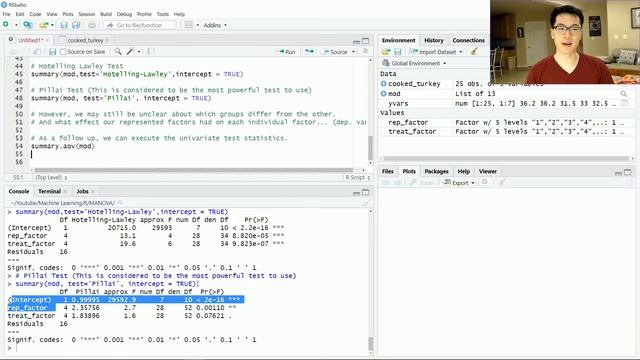Expand the cooked_turkey data entry

(x=383, y=84)
